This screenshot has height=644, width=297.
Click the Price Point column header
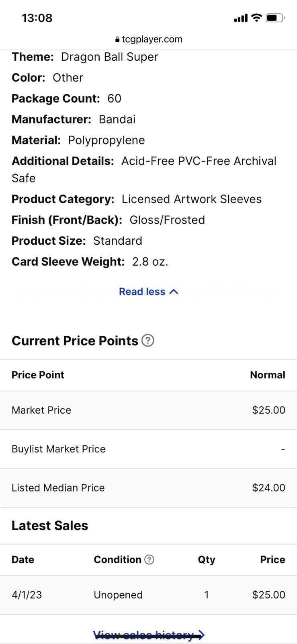[38, 375]
